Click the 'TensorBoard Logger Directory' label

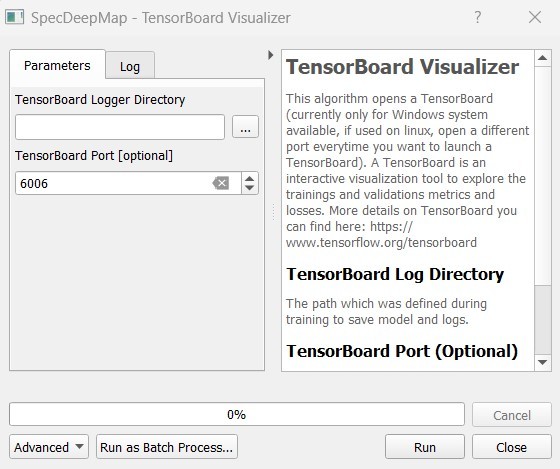[100, 100]
